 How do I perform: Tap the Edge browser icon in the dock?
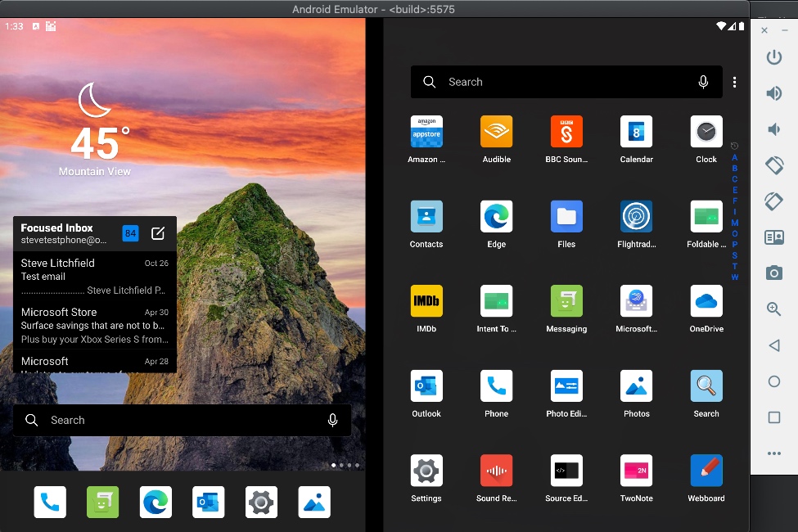click(x=156, y=503)
